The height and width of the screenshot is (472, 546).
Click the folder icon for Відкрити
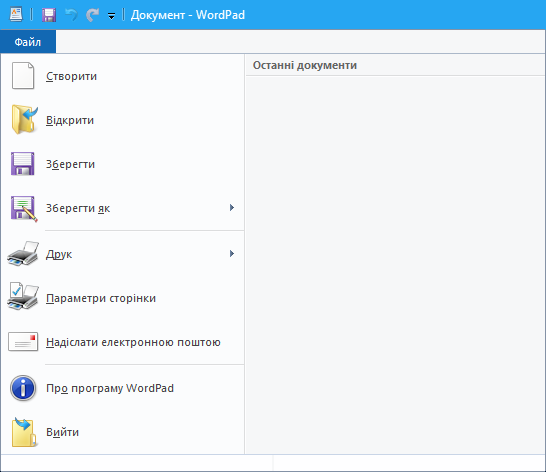pos(24,119)
